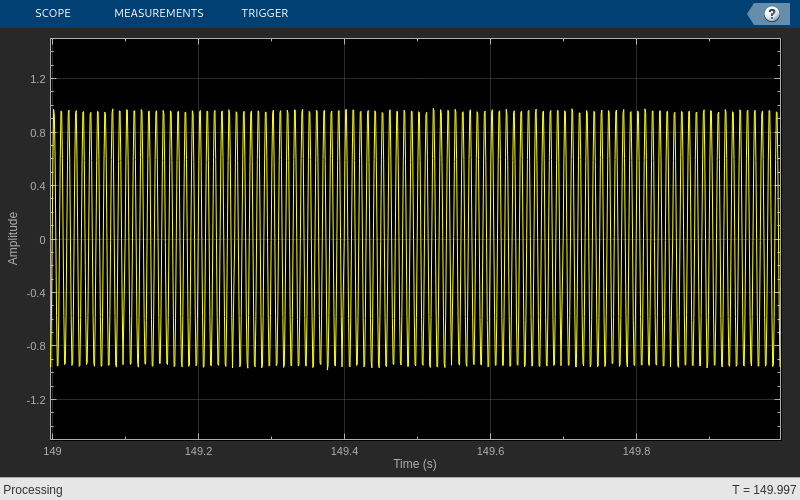Click the Amplitude y-axis label
The height and width of the screenshot is (500, 800).
pos(13,238)
